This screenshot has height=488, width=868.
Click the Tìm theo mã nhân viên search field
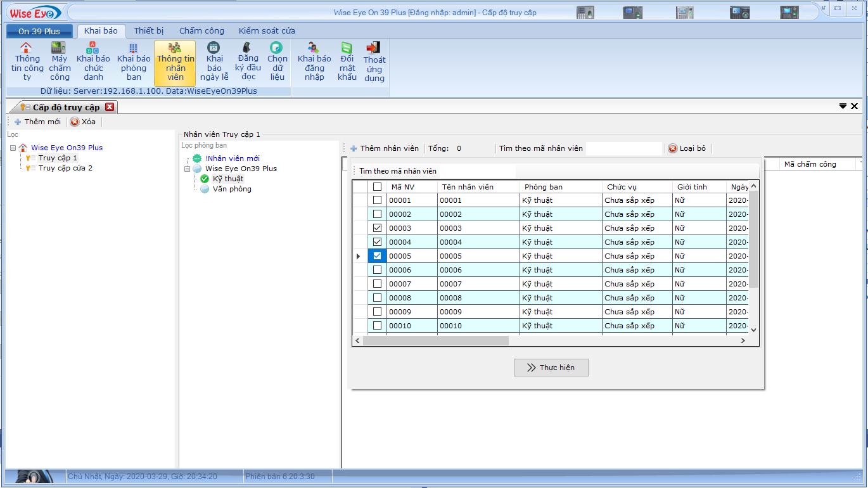click(x=623, y=148)
